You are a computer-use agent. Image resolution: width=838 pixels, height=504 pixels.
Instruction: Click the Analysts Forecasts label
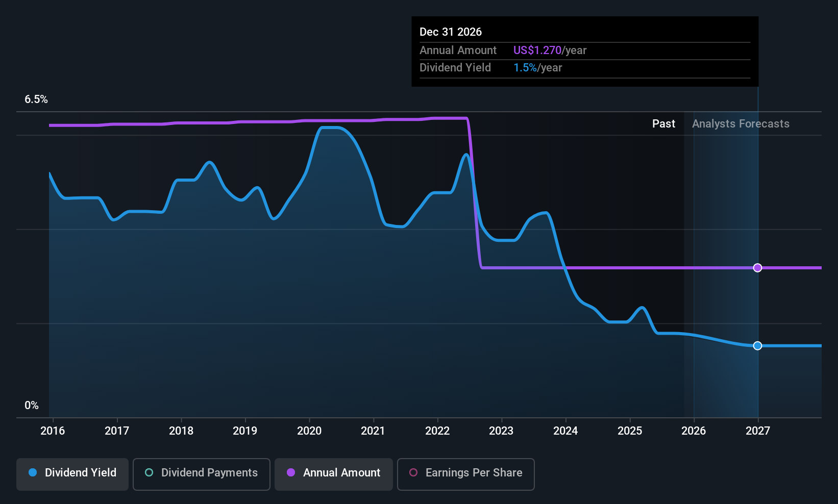(741, 124)
